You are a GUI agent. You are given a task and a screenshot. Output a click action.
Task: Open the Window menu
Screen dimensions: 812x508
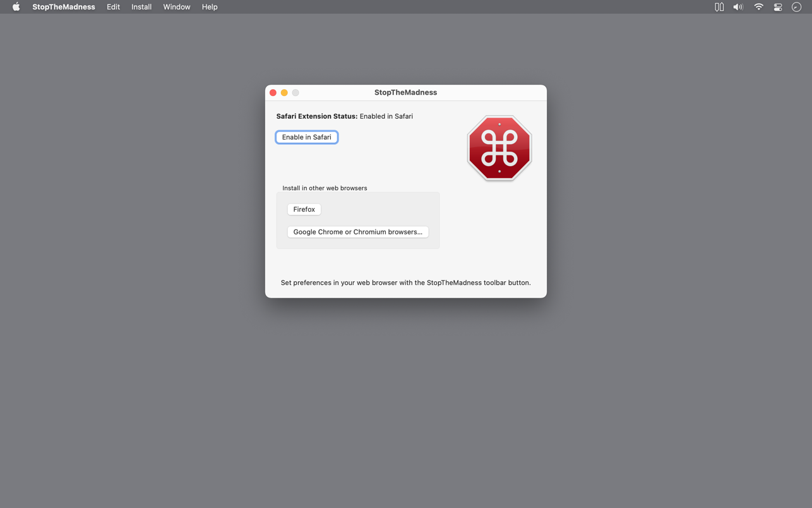[176, 7]
